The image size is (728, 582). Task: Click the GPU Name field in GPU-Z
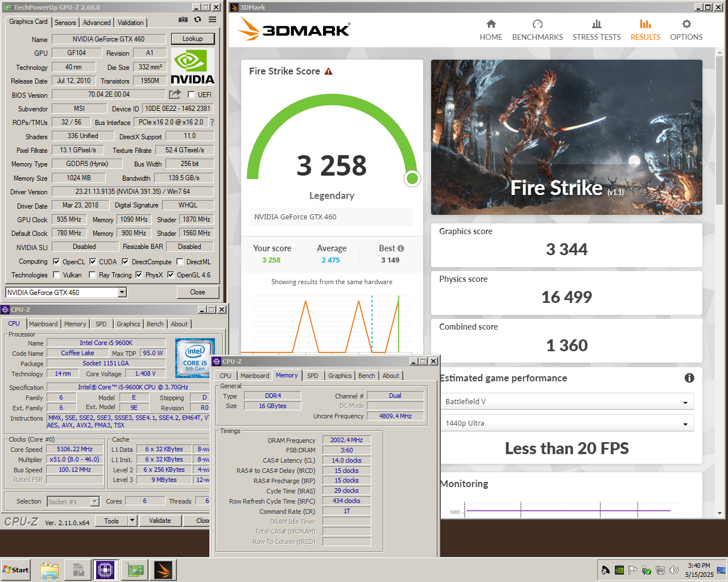(x=109, y=39)
